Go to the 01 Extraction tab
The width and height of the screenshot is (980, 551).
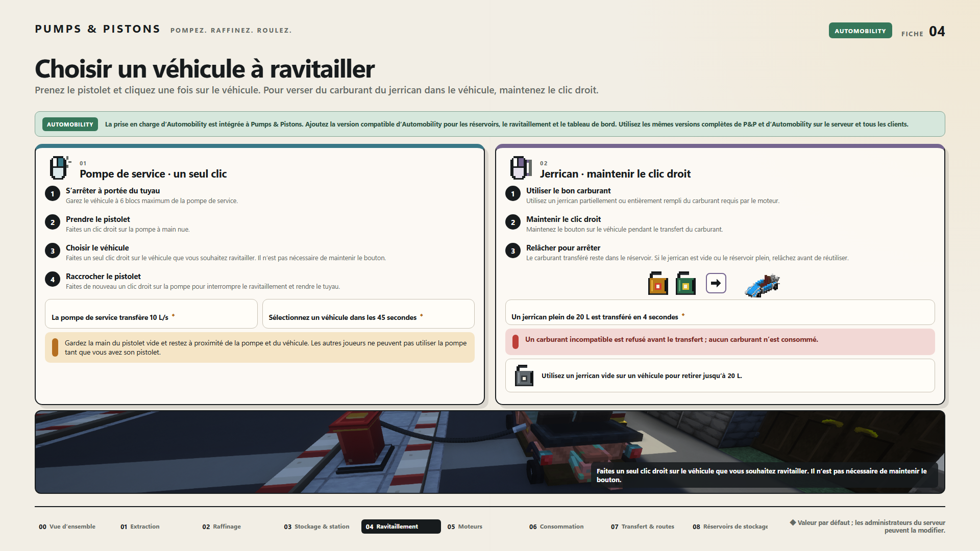[x=156, y=527]
